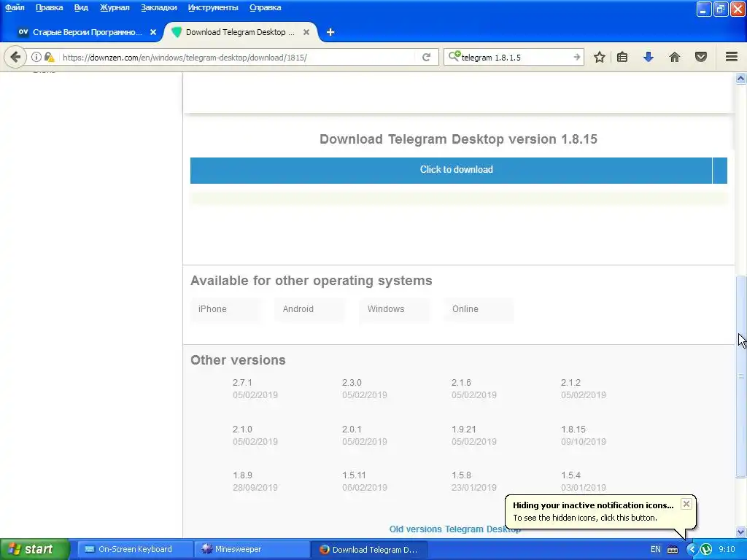Click the page scrollbar down arrow
Viewport: 747px width, 560px height.
tap(741, 532)
